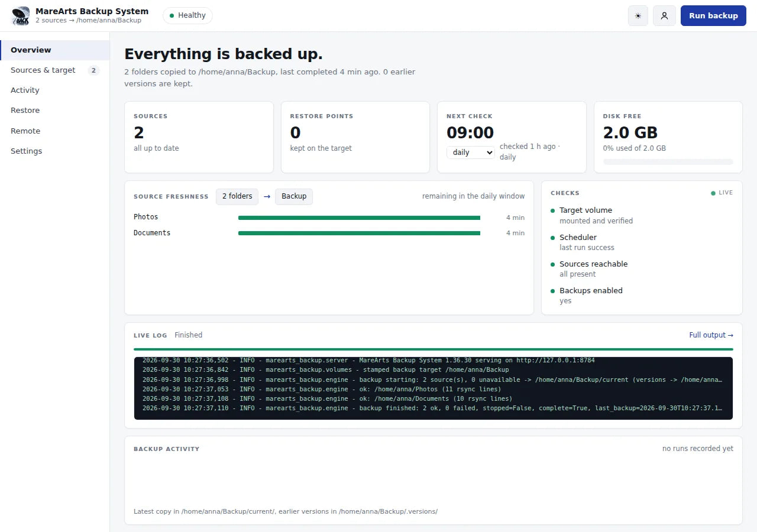Open the user account icon
This screenshot has height=532, width=757.
pos(664,16)
